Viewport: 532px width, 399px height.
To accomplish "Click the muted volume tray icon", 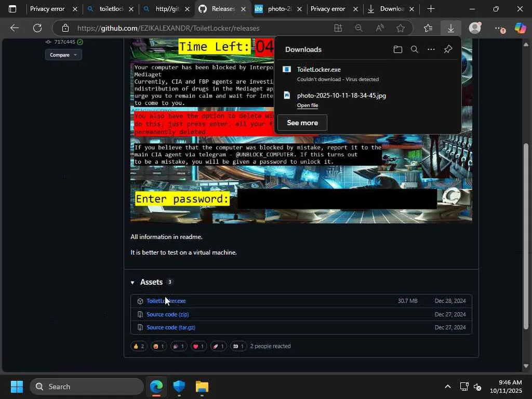I will click(x=477, y=387).
